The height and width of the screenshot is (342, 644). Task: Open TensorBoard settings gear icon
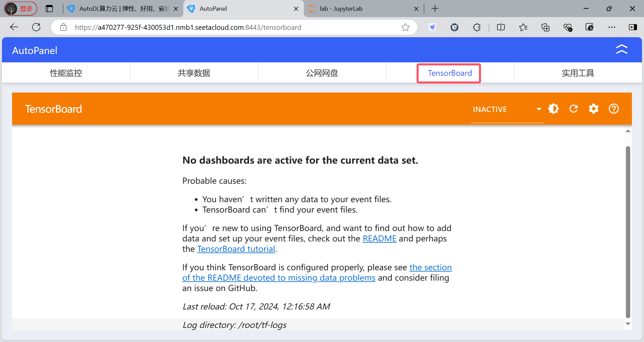(x=594, y=109)
